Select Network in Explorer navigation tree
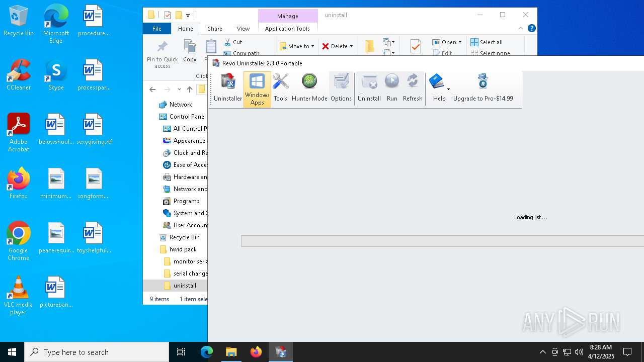This screenshot has width=644, height=362. [181, 105]
